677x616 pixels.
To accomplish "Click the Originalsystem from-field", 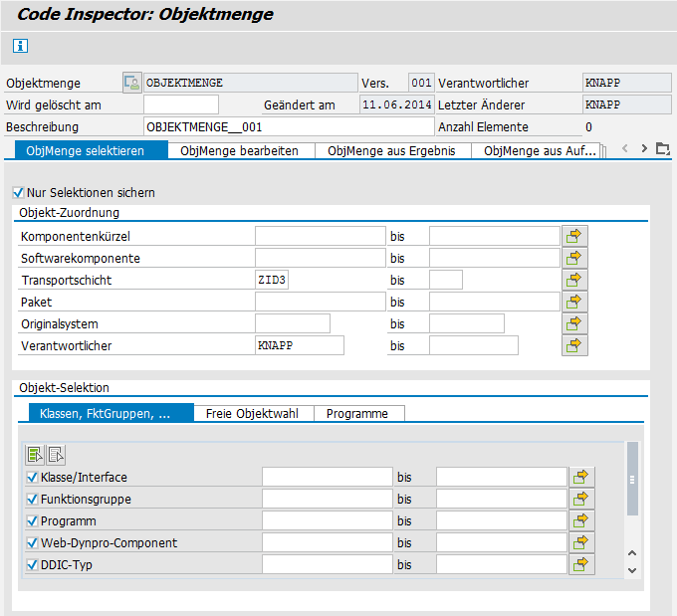I will pos(293,323).
